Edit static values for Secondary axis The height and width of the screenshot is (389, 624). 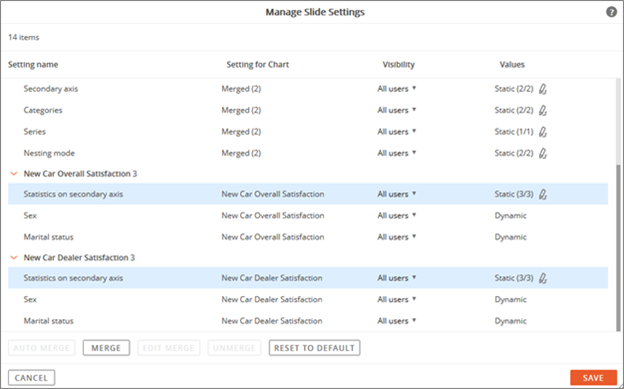coord(543,89)
